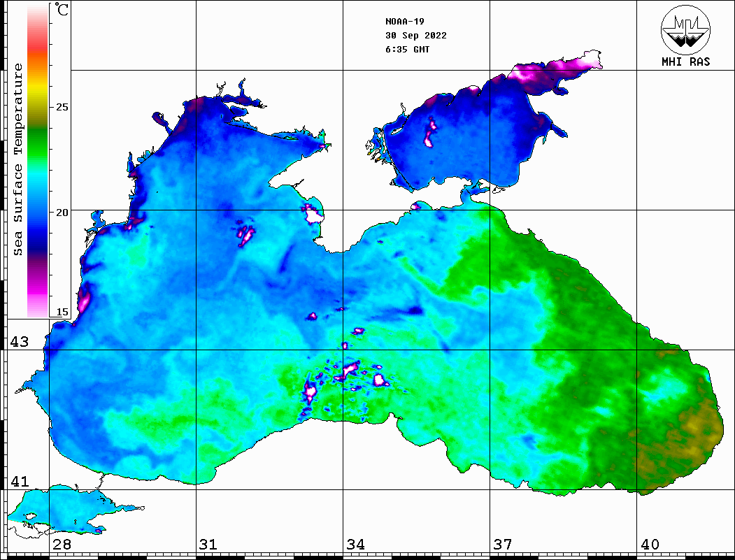
Task: Click the temperature color scale bar
Action: tap(38, 161)
